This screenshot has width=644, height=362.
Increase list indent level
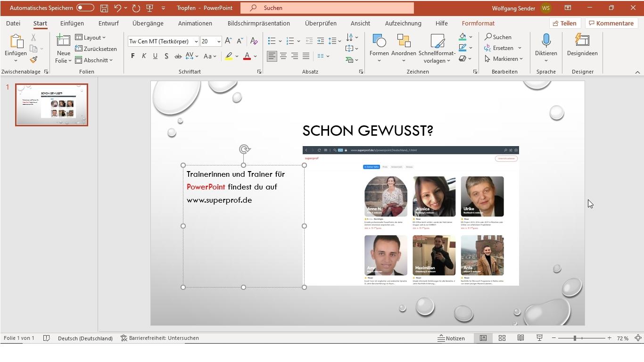click(x=321, y=41)
